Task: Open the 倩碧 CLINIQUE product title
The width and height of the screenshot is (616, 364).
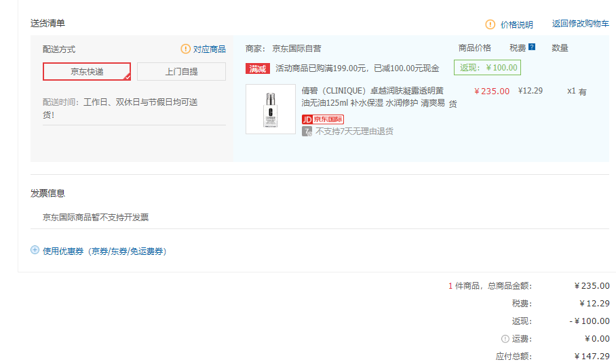Action: [x=373, y=97]
